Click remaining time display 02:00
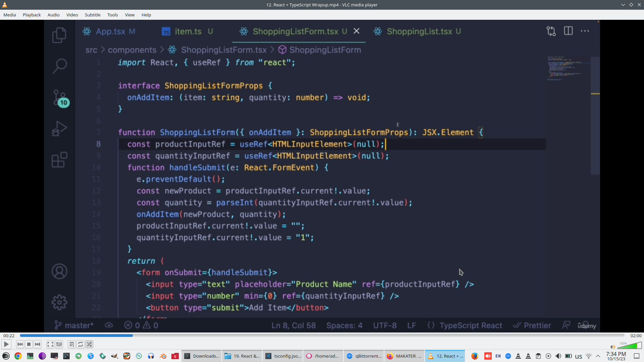Image resolution: width=644 pixels, height=362 pixels. [636, 336]
